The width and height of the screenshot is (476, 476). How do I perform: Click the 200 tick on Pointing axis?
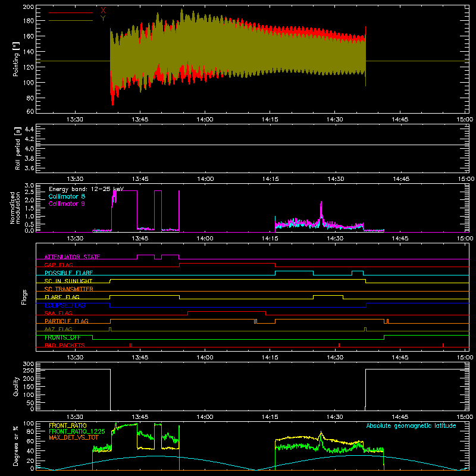(x=29, y=7)
